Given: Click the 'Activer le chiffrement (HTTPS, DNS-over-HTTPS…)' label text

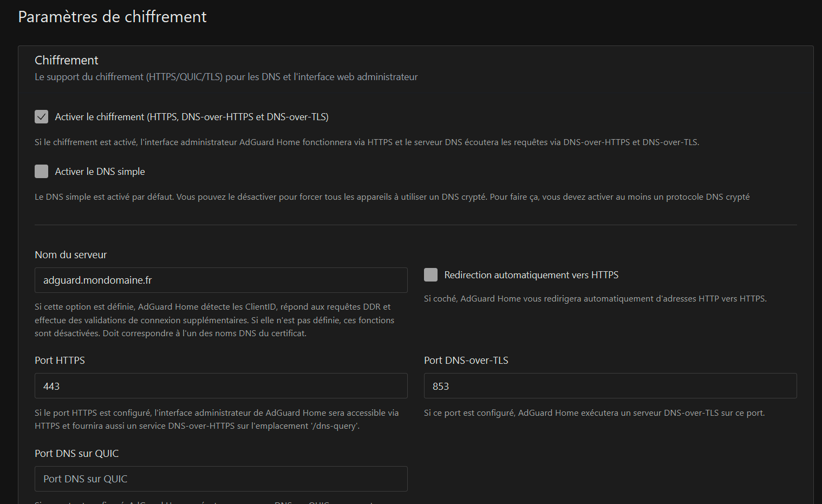Looking at the screenshot, I should (x=192, y=117).
